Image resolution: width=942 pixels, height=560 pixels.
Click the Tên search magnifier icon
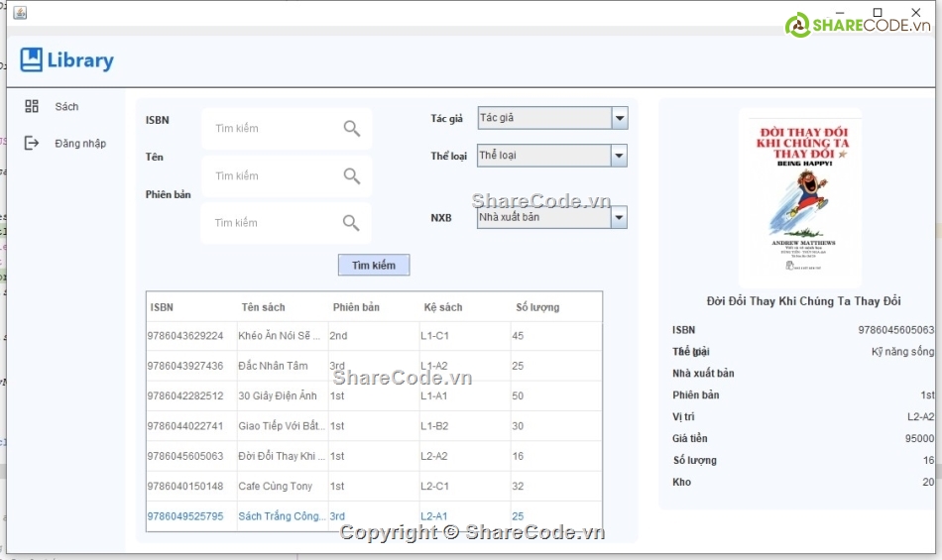click(x=351, y=175)
